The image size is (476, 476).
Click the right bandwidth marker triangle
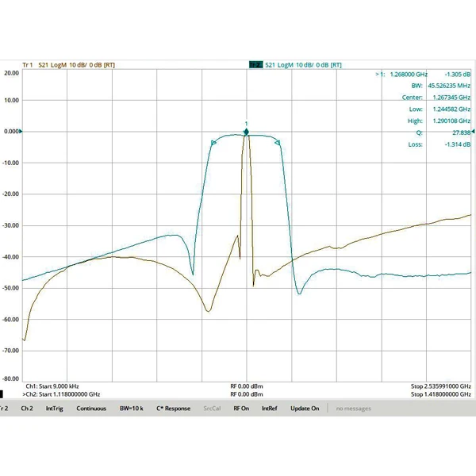[x=278, y=143]
